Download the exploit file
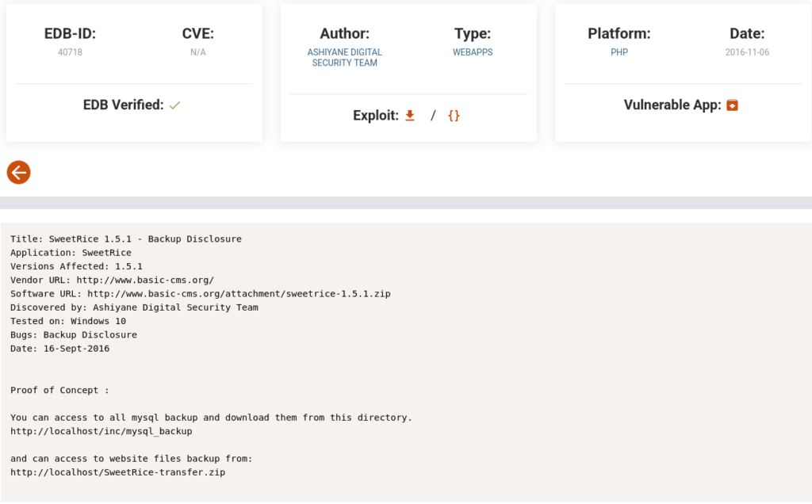 pyautogui.click(x=410, y=116)
